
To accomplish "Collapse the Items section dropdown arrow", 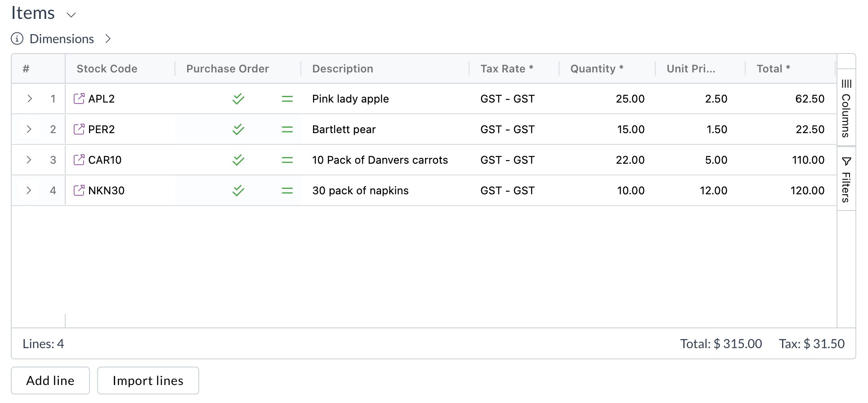I will (71, 15).
